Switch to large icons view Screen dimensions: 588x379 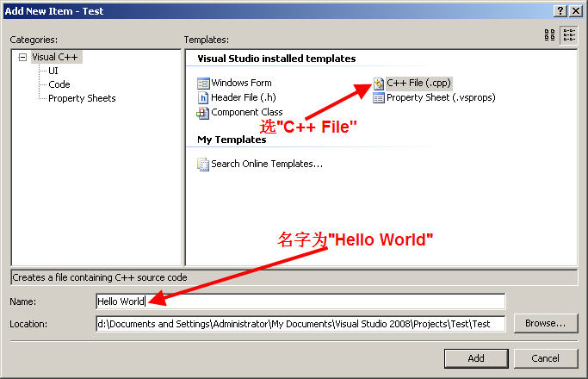click(x=550, y=35)
